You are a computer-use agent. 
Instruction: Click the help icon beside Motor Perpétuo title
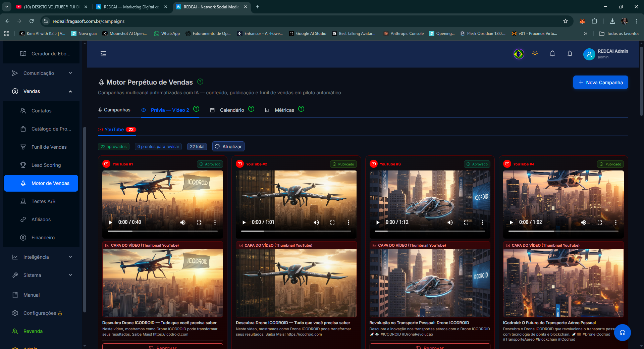(200, 82)
